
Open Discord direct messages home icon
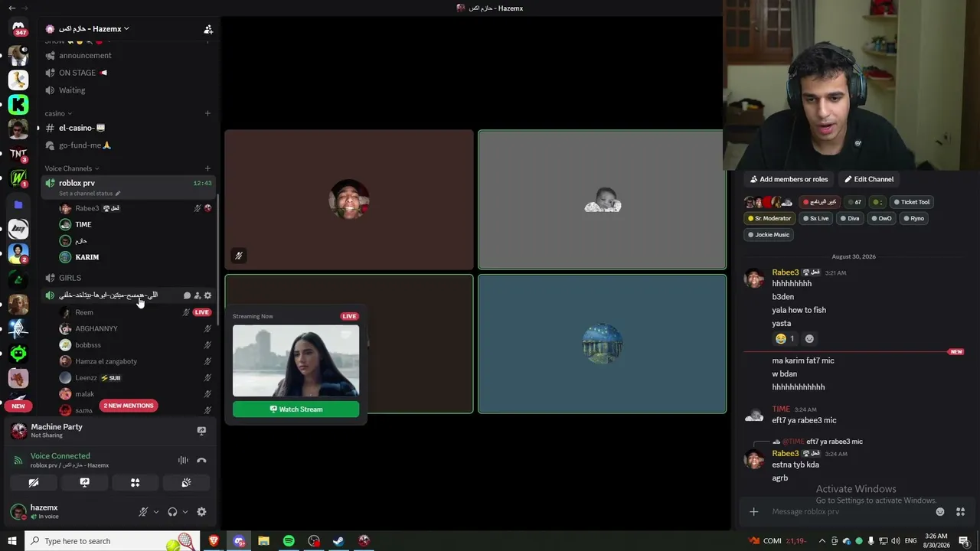pos(18,28)
